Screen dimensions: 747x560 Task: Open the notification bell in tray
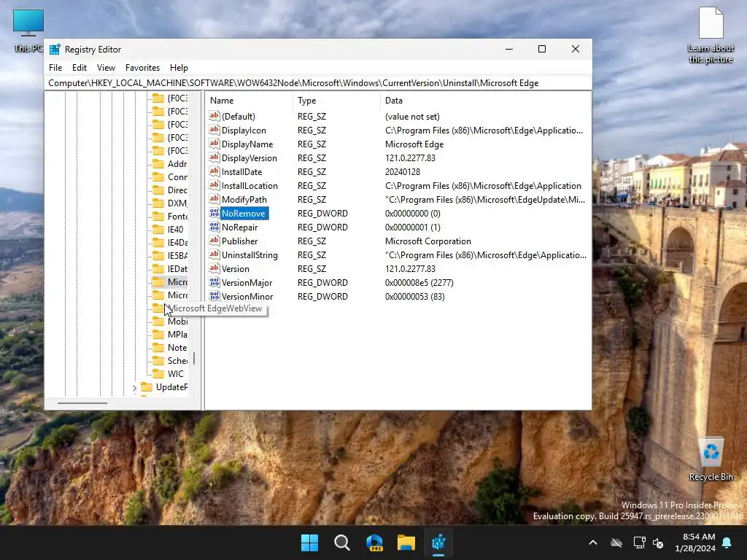[727, 542]
